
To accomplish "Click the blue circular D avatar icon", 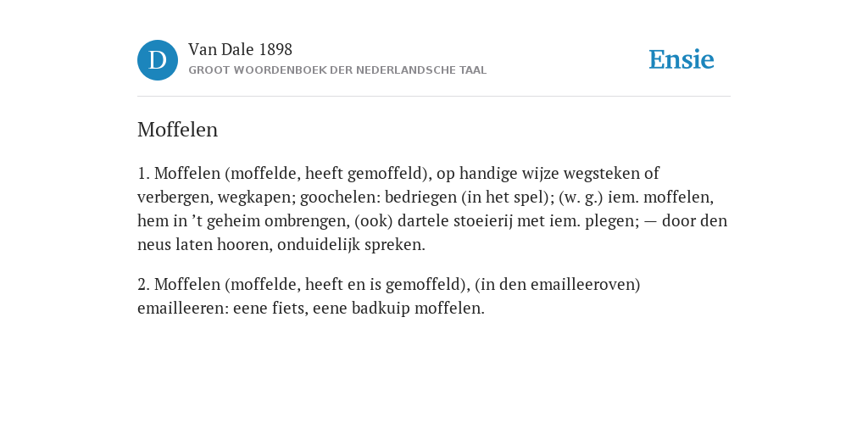I will 158,60.
